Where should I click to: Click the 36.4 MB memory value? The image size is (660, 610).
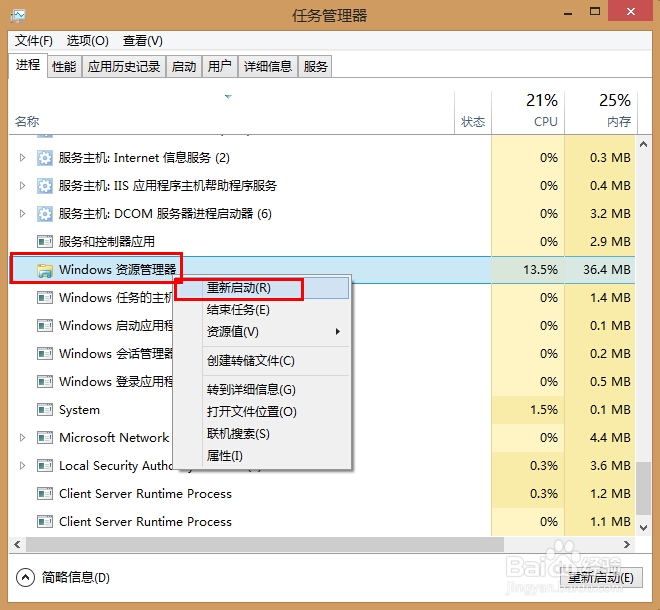[x=607, y=269]
